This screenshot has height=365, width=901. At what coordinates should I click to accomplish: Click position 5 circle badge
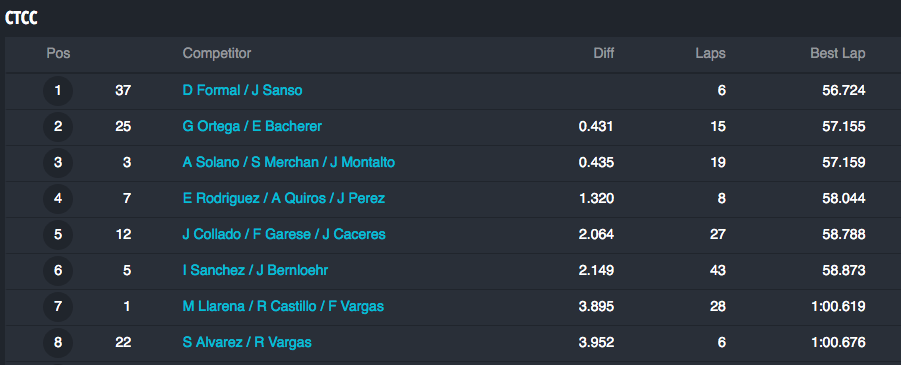58,235
